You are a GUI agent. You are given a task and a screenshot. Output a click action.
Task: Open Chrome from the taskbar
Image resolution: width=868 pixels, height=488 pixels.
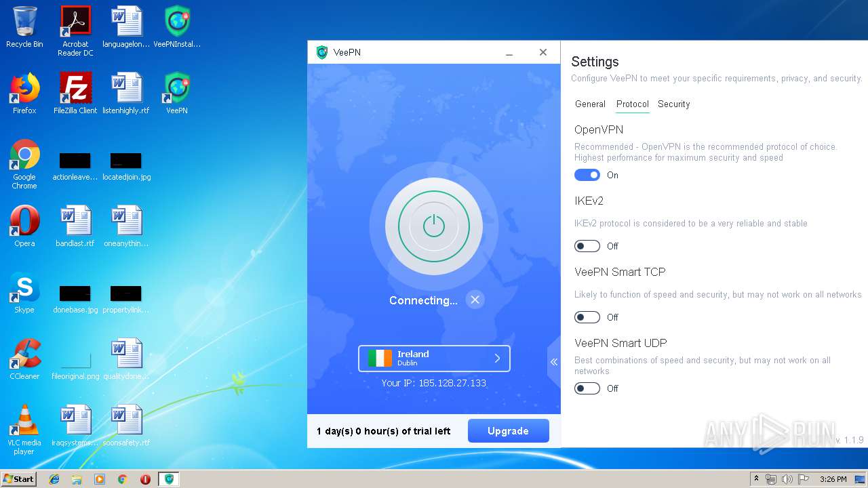(x=122, y=479)
